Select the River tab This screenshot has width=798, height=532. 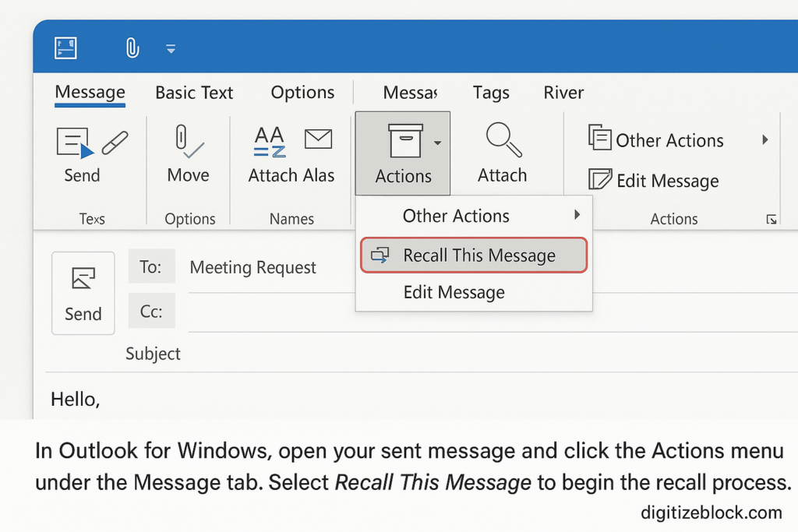coord(563,93)
